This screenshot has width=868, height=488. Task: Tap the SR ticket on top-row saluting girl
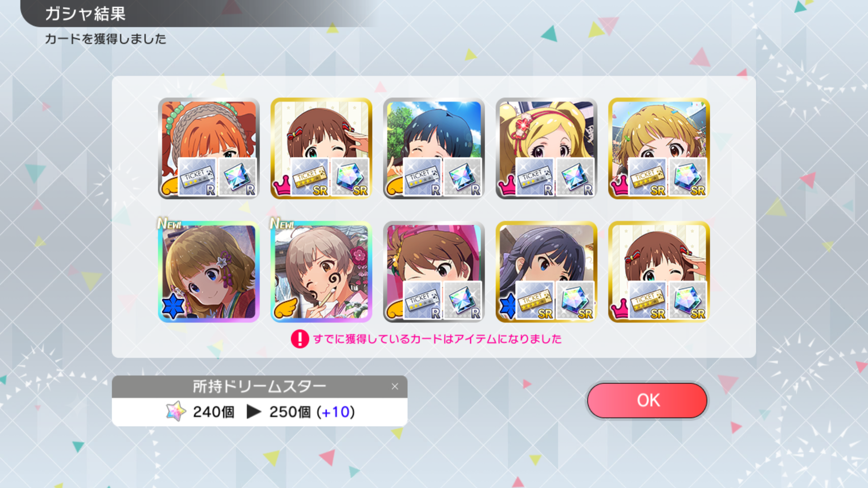[310, 177]
